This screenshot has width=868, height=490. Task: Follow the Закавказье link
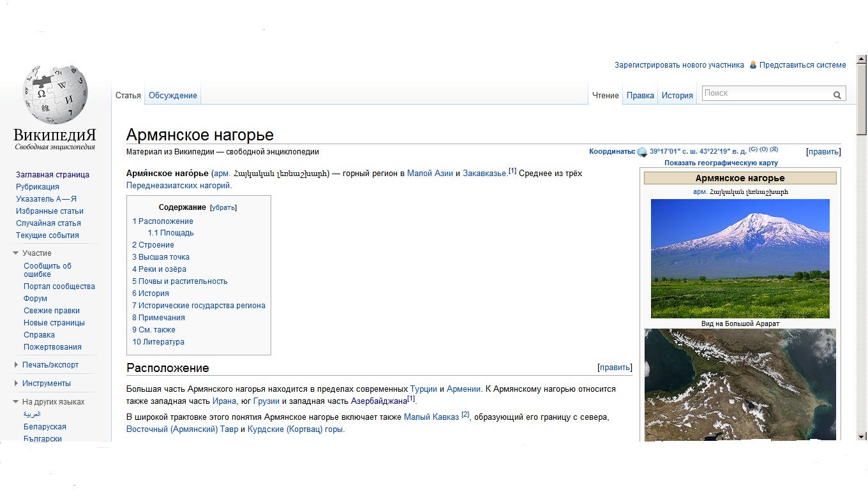[x=484, y=174]
